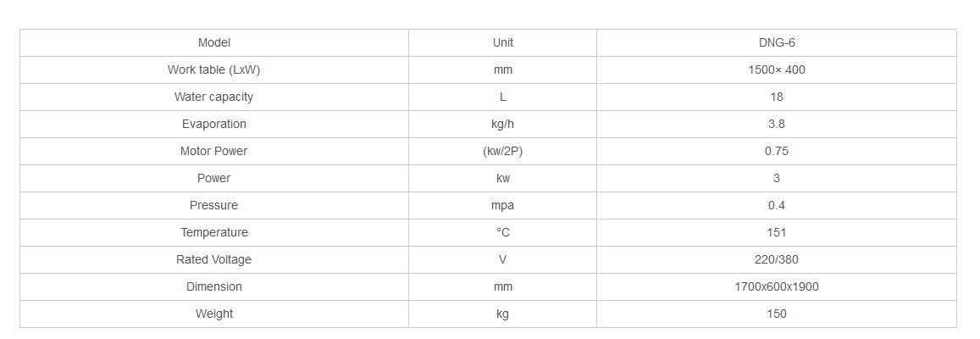980x339 pixels.
Task: Click the Rated Voltage label
Action: pos(214,260)
